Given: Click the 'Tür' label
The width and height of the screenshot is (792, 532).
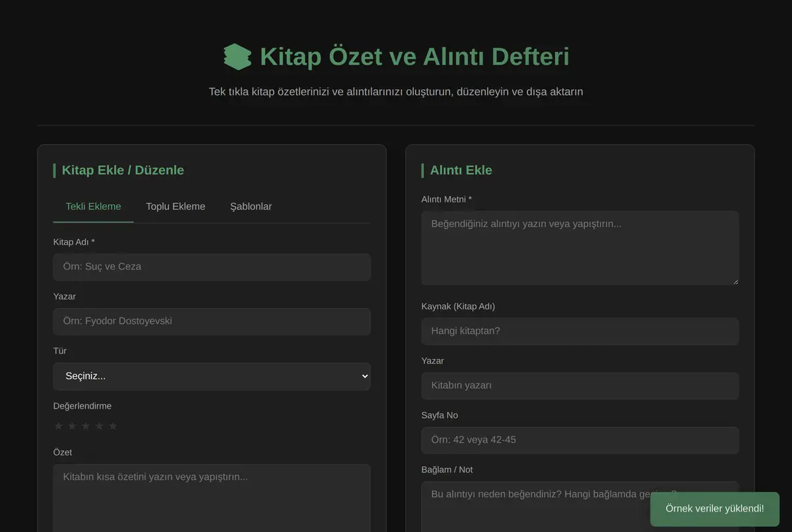Looking at the screenshot, I should pos(60,351).
